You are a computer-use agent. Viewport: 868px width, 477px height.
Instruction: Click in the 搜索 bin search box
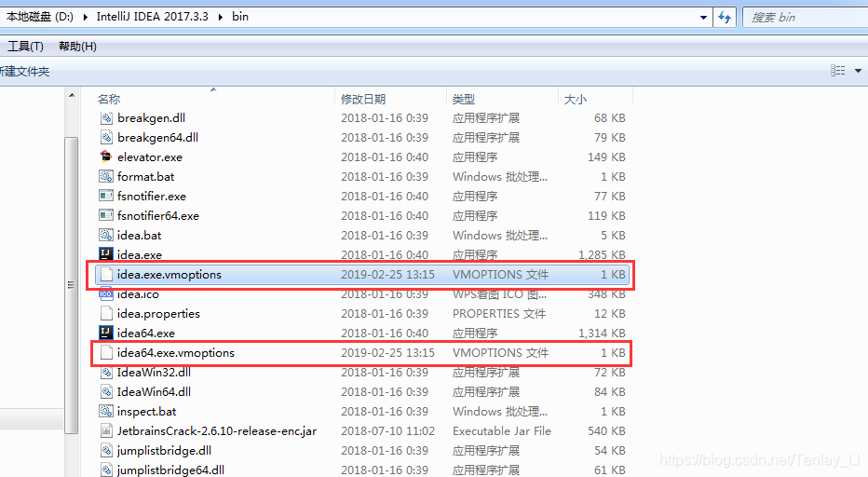click(x=806, y=17)
